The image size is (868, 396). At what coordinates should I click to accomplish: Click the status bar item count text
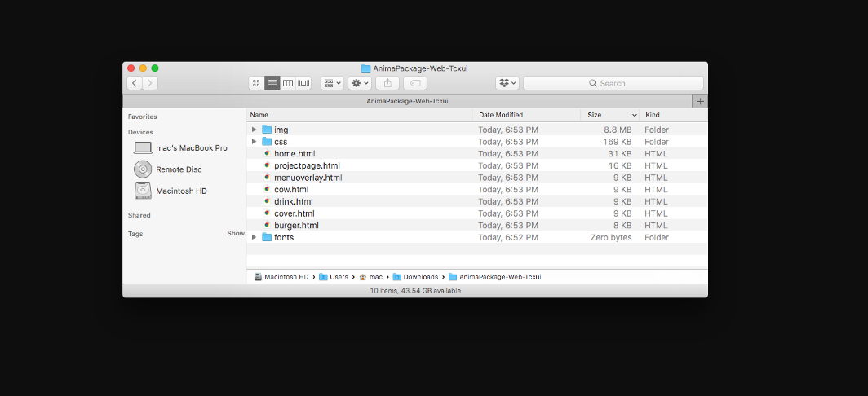[x=415, y=291]
